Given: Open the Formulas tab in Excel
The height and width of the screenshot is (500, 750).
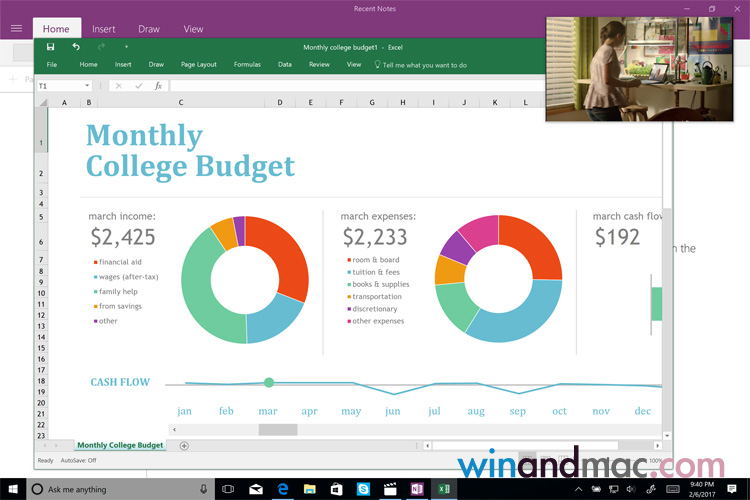Looking at the screenshot, I should point(247,65).
